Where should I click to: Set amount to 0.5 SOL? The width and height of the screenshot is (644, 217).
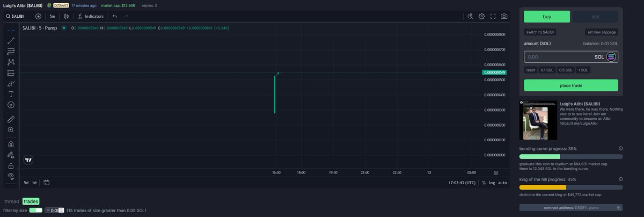pyautogui.click(x=566, y=70)
